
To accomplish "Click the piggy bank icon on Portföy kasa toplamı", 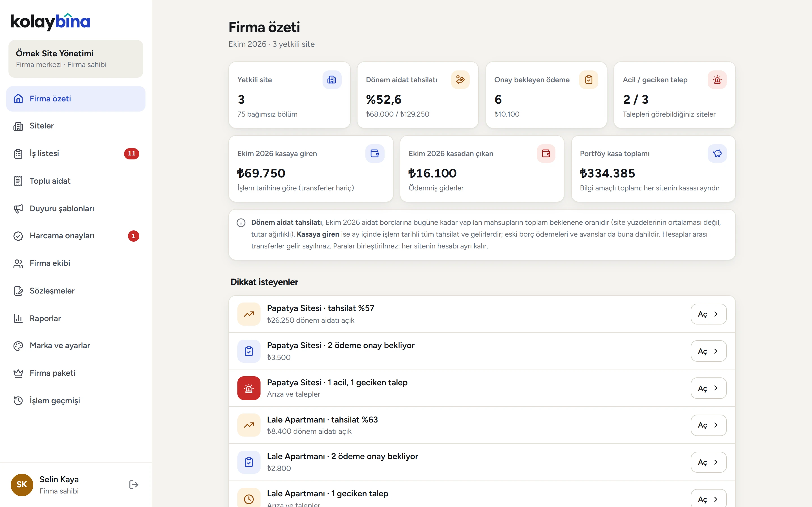I will coord(717,153).
